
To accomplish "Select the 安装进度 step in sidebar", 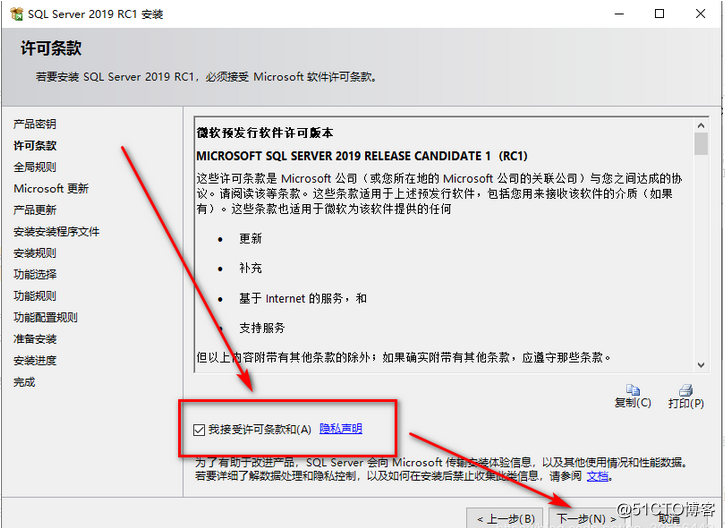I will click(x=35, y=361).
